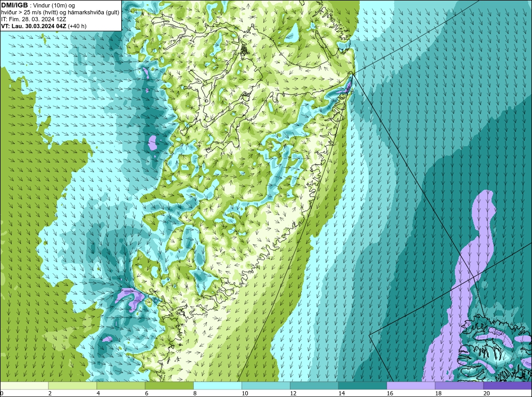Click the 12–14 m/s teal legend swatch
This screenshot has height=397, width=532.
(314, 385)
